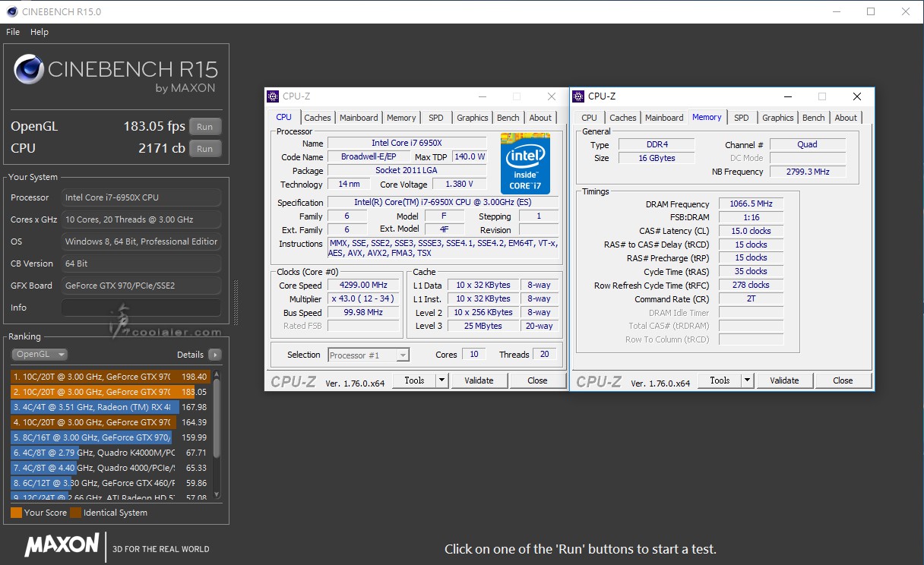Click the Close button in the Memory window
The height and width of the screenshot is (565, 924).
[843, 380]
